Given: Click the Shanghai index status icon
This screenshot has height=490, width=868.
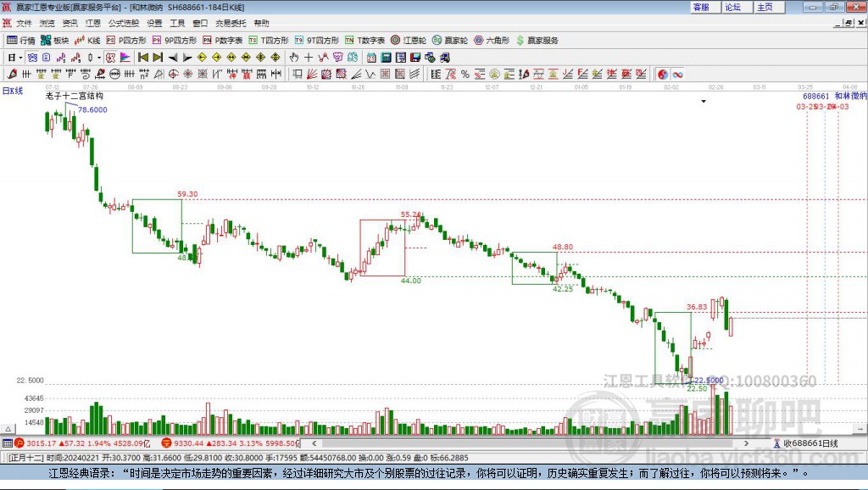Looking at the screenshot, I should click(19, 443).
